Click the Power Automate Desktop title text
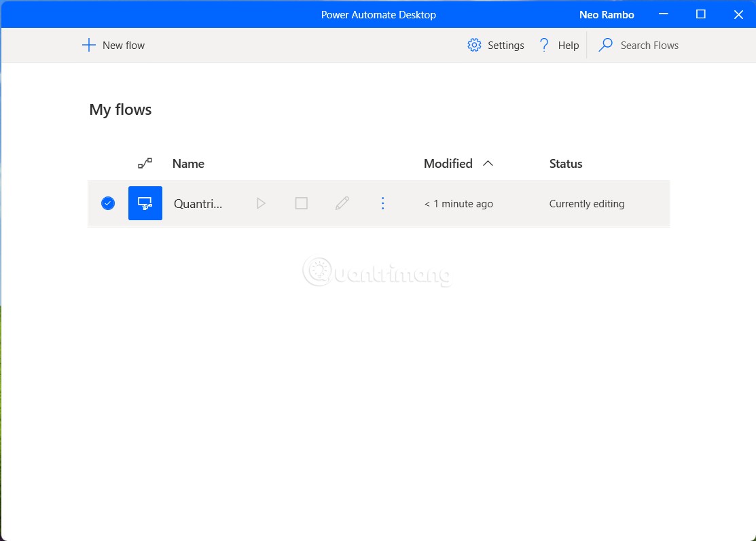756x541 pixels. (378, 15)
